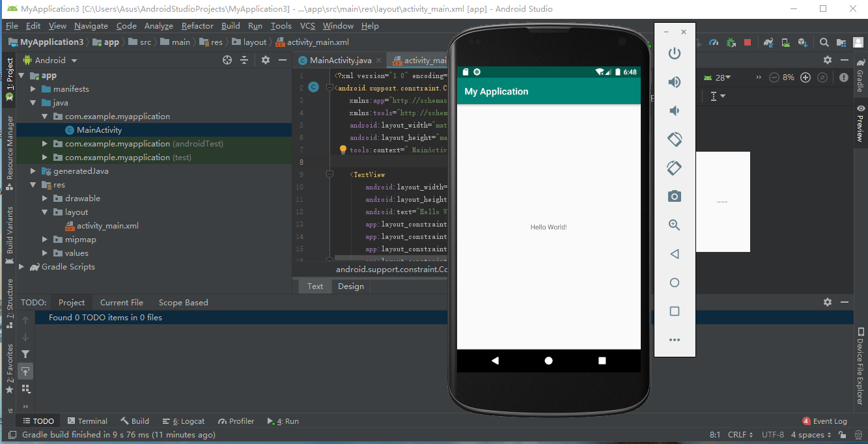868x444 pixels.
Task: Toggle the bottom-left tool window bars icon
Action: pyautogui.click(x=12, y=434)
